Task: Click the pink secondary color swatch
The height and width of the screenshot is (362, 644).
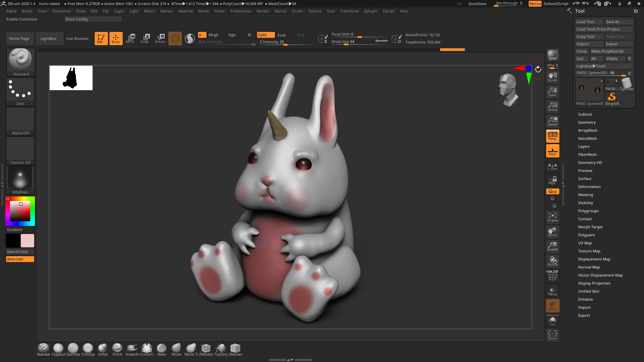Action: pos(28,241)
